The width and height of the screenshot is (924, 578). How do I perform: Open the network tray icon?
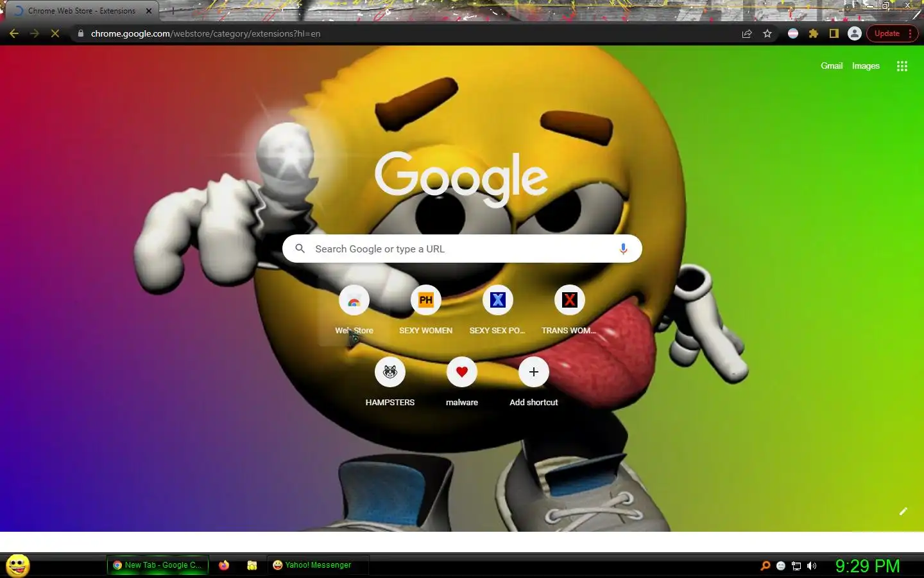(x=796, y=566)
